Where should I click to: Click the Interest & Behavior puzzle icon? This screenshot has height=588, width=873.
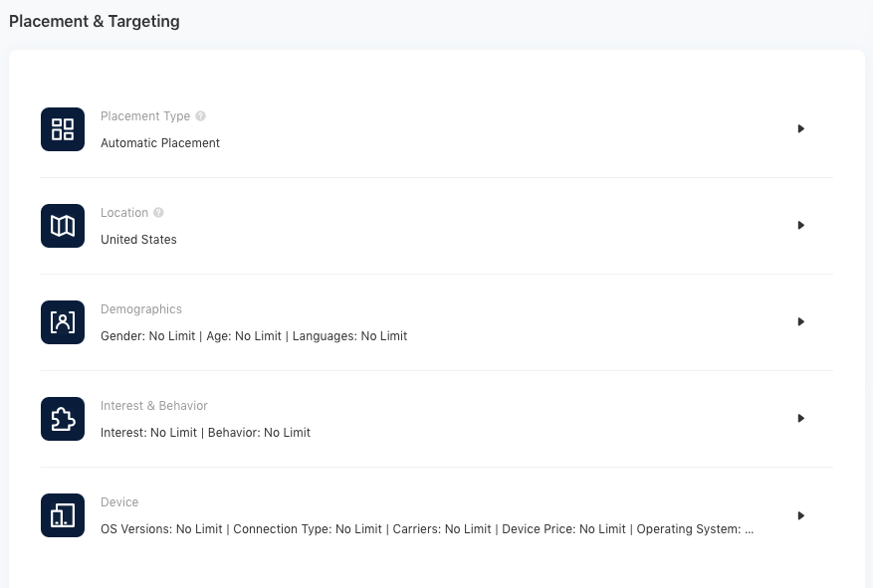click(63, 419)
